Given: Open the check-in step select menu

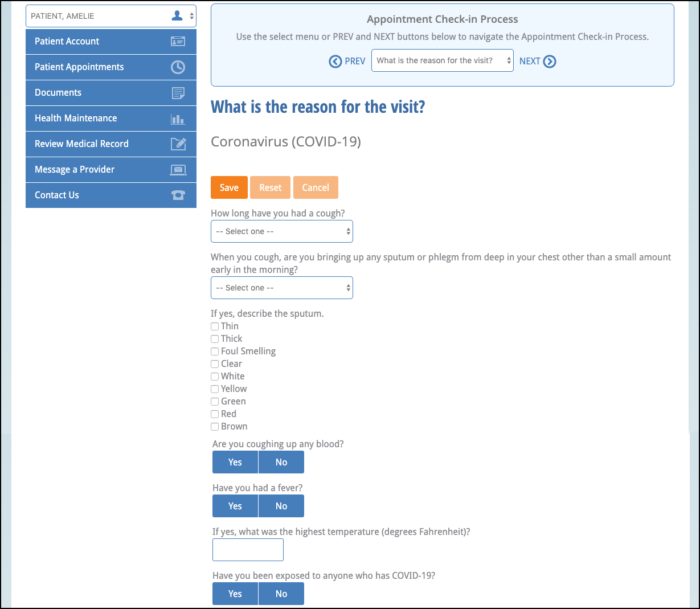Looking at the screenshot, I should [442, 60].
